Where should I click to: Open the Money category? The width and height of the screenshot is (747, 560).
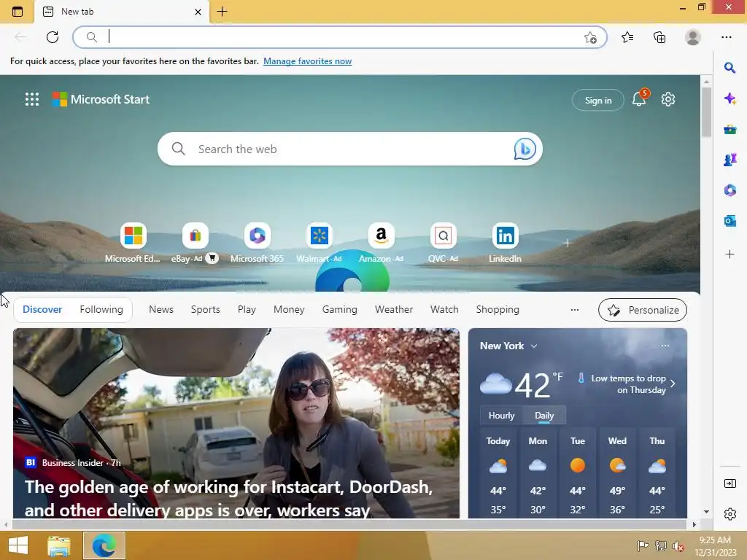(x=289, y=309)
